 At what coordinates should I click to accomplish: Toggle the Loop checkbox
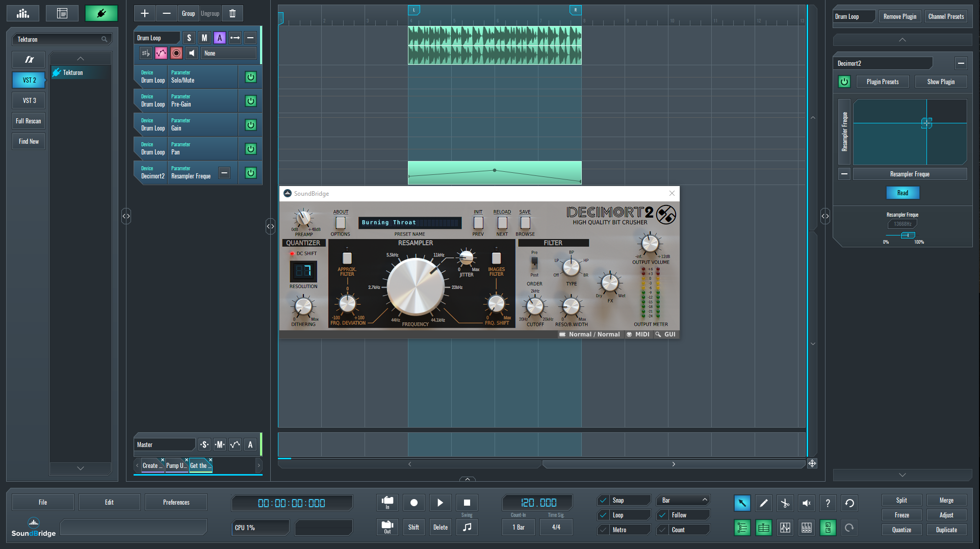pyautogui.click(x=603, y=515)
